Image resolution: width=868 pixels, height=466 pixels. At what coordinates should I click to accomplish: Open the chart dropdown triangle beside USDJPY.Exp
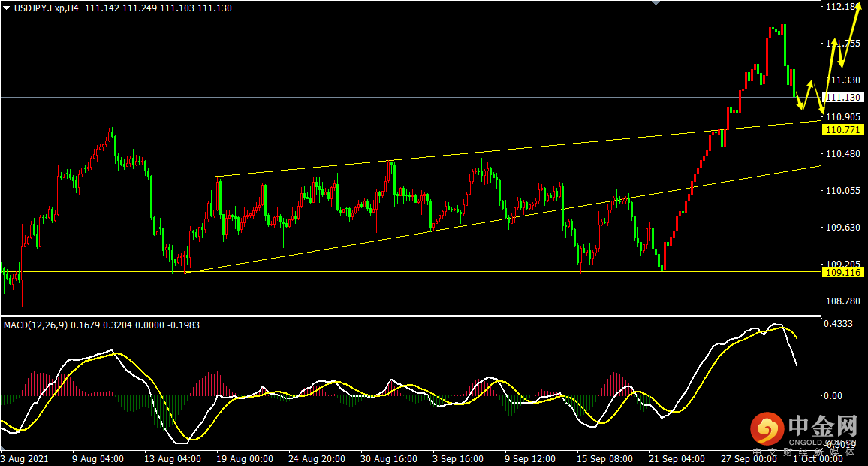tap(7, 8)
